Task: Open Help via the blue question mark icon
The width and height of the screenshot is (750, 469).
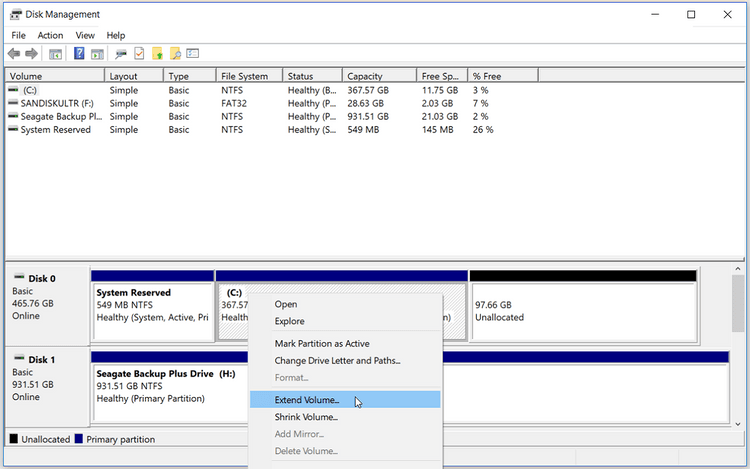Action: tap(79, 54)
